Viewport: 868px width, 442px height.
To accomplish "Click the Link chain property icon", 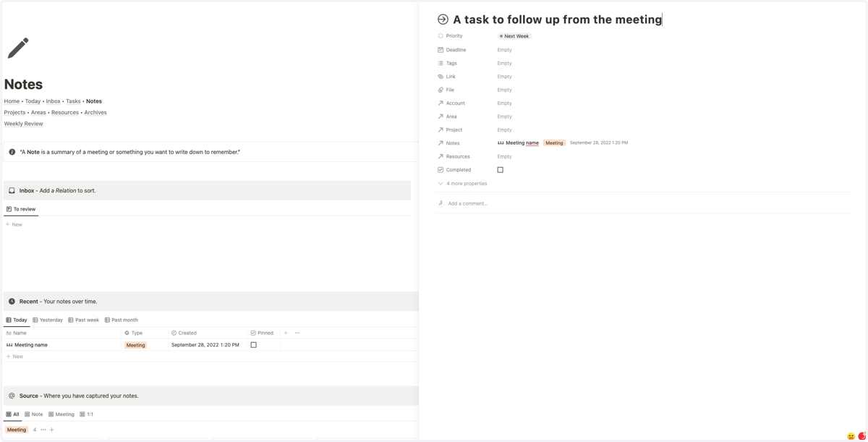I will [441, 77].
